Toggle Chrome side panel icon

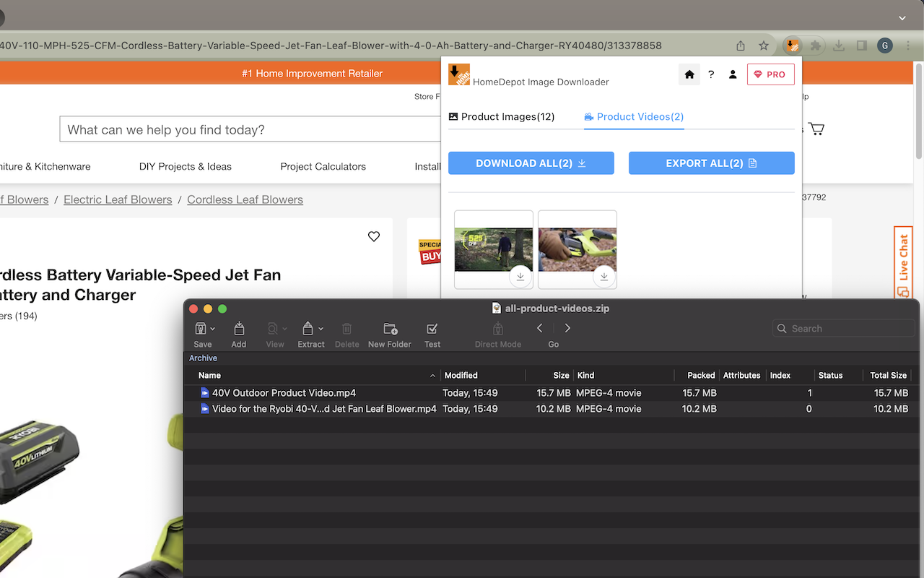click(x=862, y=46)
